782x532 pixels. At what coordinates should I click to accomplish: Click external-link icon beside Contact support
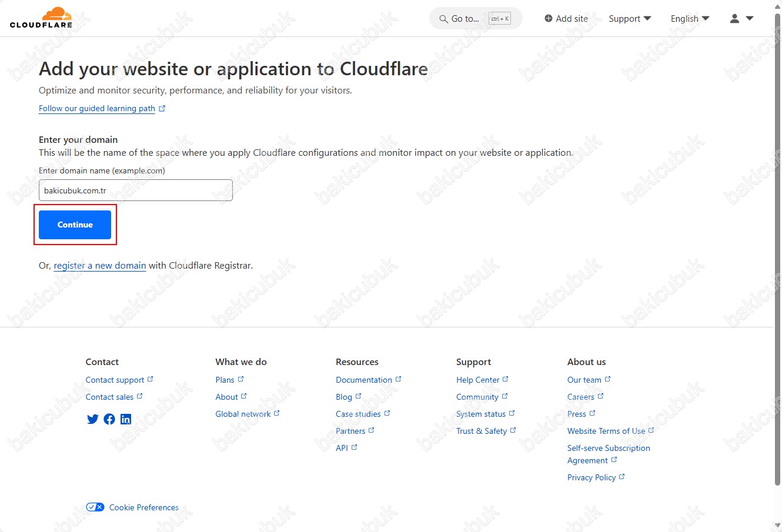(150, 379)
